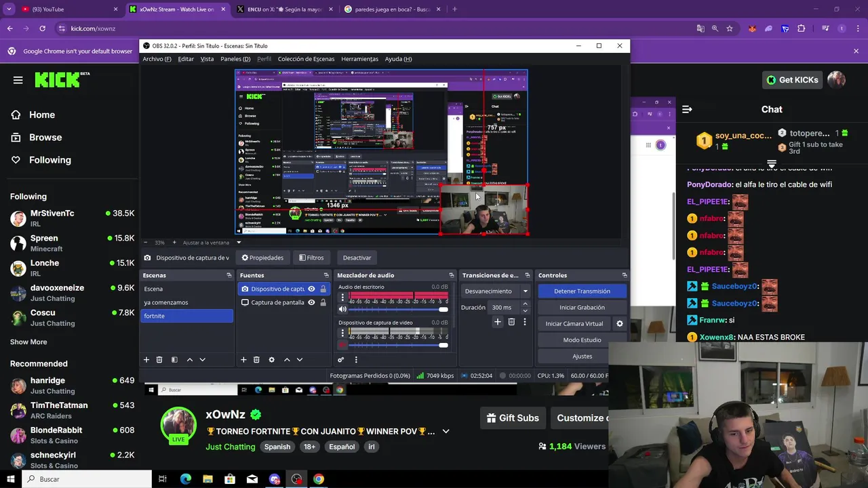Undock the Mezclador de audio panel
This screenshot has width=868, height=488.
tap(451, 275)
